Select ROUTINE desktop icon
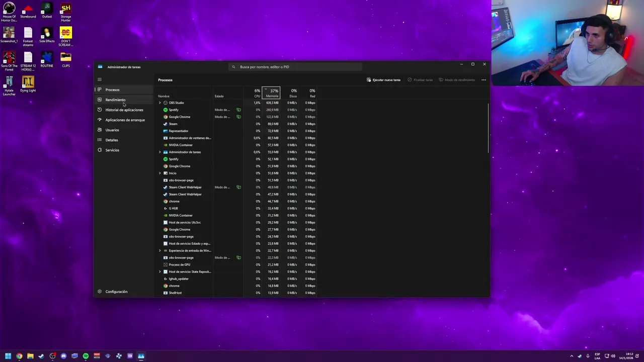Image resolution: width=644 pixels, height=362 pixels. pyautogui.click(x=47, y=60)
